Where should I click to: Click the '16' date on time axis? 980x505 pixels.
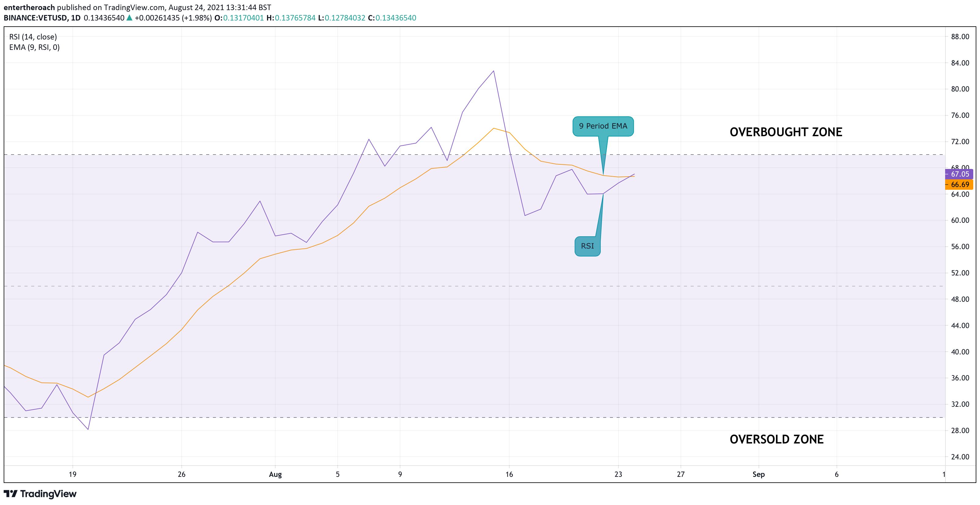coord(509,474)
